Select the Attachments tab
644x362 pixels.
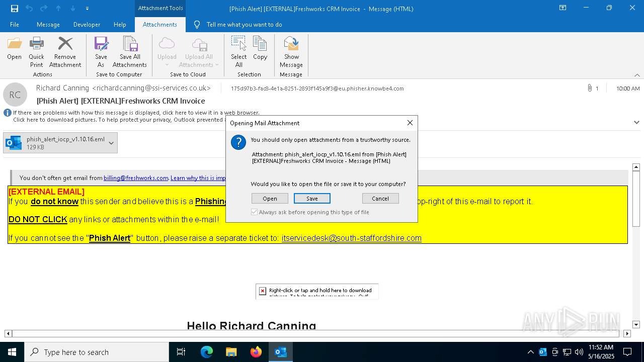tap(160, 25)
